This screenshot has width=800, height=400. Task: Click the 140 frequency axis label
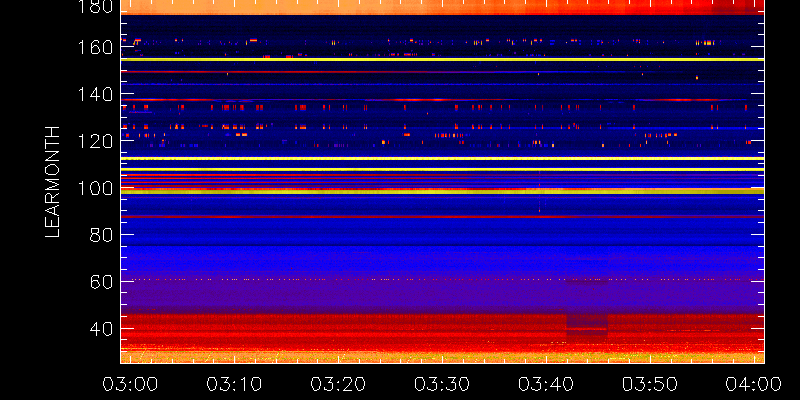(96, 94)
